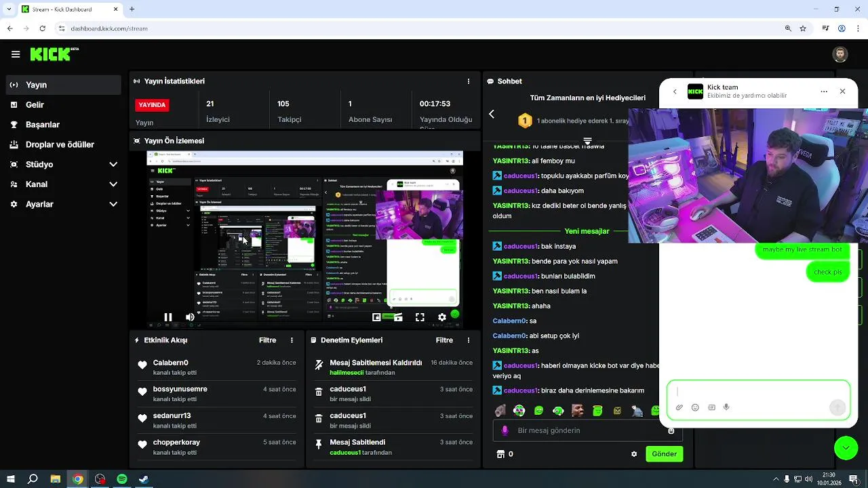Screen dimensions: 868x488
Task: Click the Kick logo
Action: click(54, 54)
